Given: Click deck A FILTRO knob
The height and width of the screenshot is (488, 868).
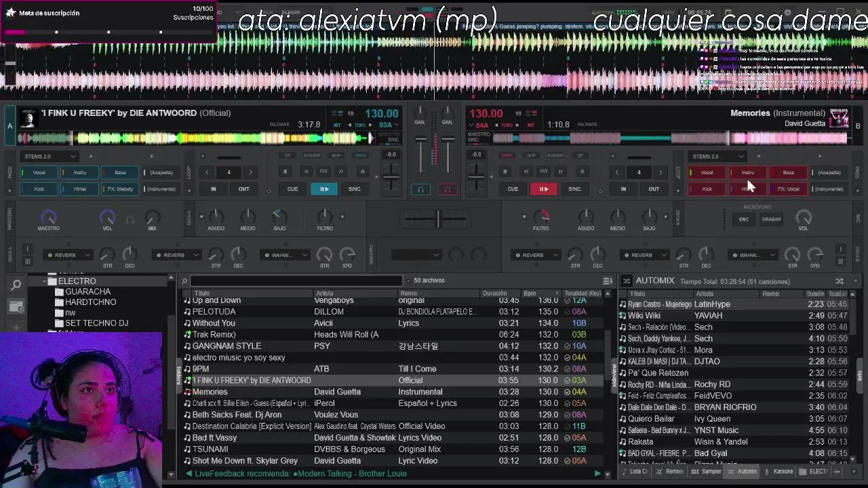Looking at the screenshot, I should (x=325, y=217).
